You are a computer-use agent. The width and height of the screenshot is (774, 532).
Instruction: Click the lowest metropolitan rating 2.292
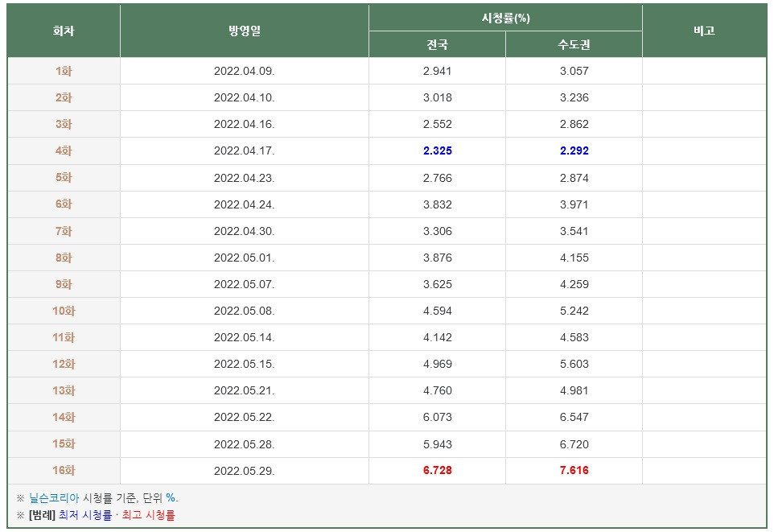coord(574,151)
